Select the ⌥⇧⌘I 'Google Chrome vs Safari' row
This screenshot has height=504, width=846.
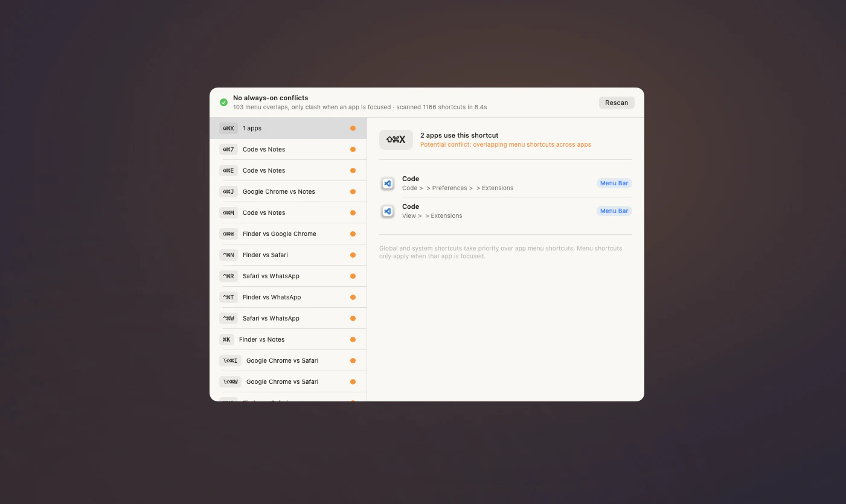click(x=288, y=360)
